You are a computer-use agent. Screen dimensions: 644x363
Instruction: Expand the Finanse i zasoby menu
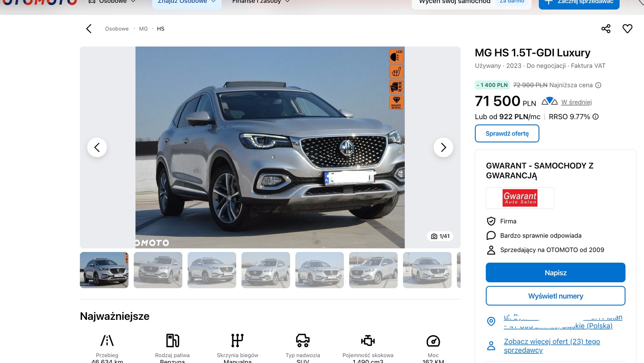click(261, 2)
